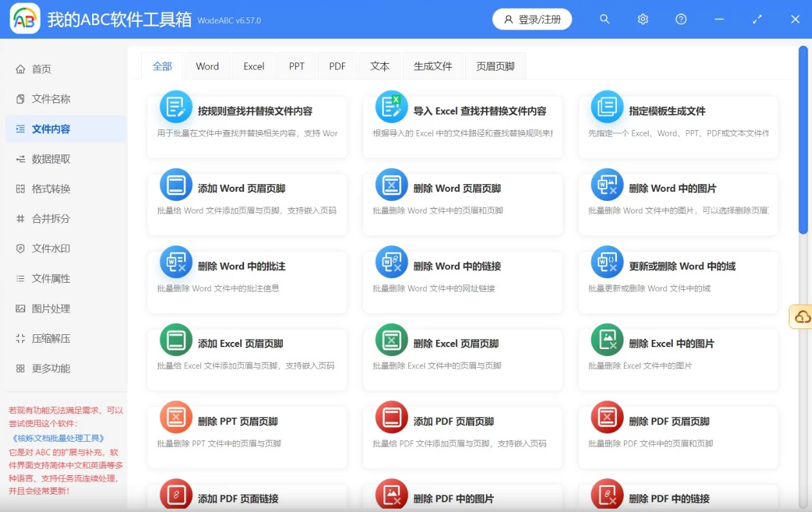Select the PDF tab

[337, 66]
